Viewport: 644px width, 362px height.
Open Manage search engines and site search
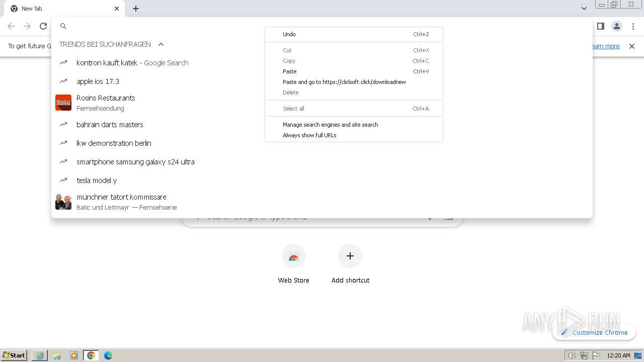tap(354, 125)
